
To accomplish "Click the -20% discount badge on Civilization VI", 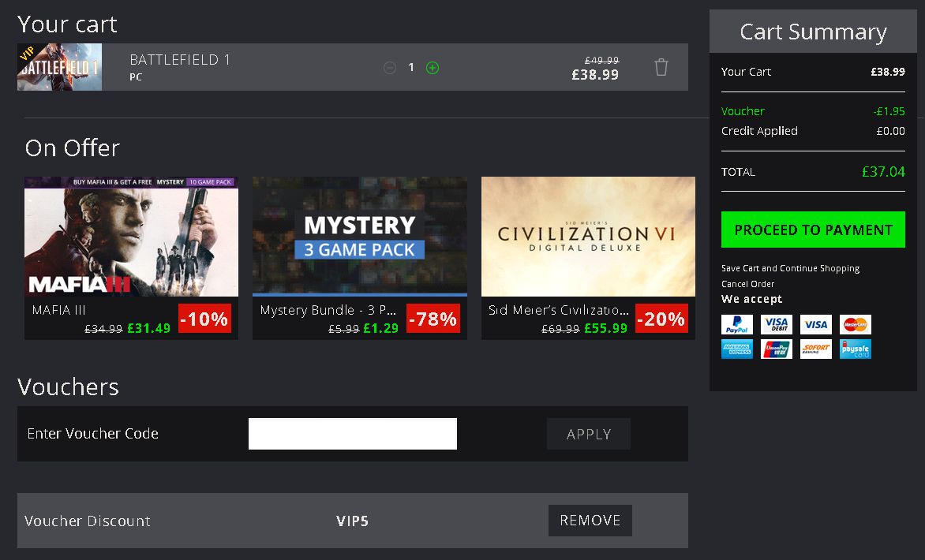I will click(662, 319).
